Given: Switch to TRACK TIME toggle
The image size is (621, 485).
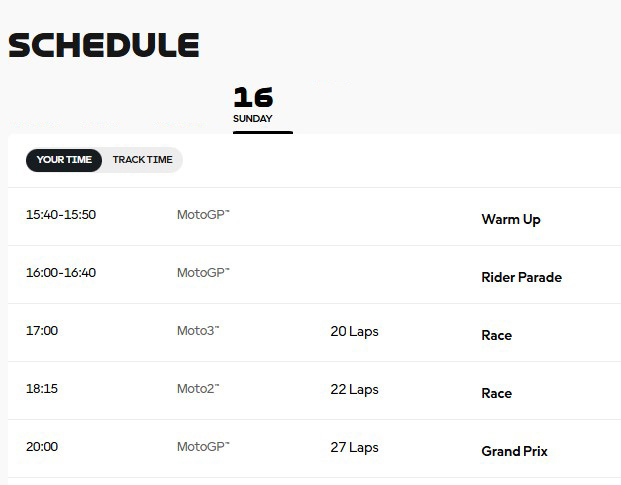Looking at the screenshot, I should click(x=142, y=160).
